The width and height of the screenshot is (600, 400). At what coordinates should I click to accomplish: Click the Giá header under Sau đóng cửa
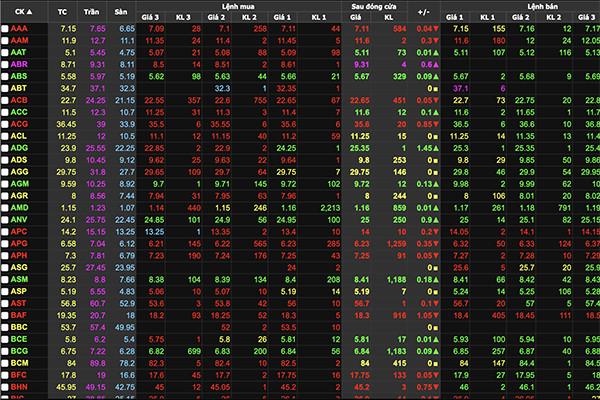click(x=355, y=17)
